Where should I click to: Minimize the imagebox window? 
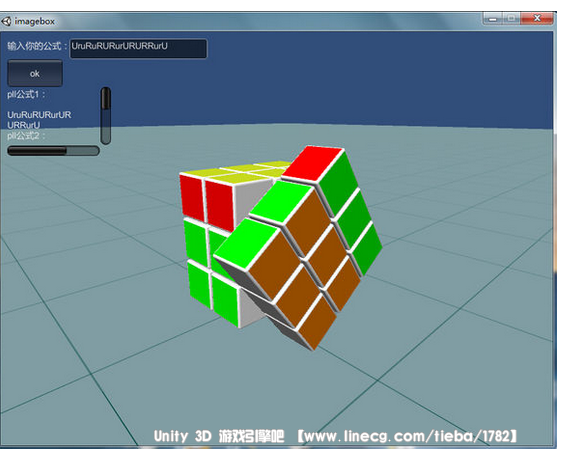coord(493,18)
